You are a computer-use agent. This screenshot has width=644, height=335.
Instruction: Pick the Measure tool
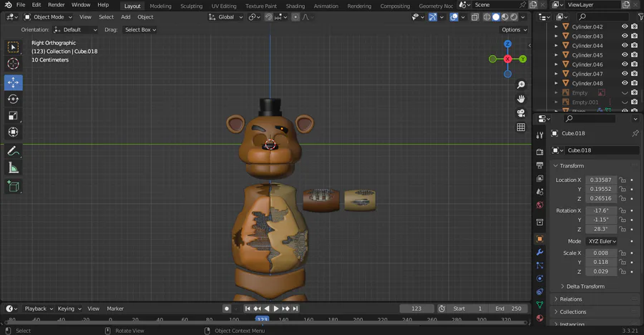14,168
